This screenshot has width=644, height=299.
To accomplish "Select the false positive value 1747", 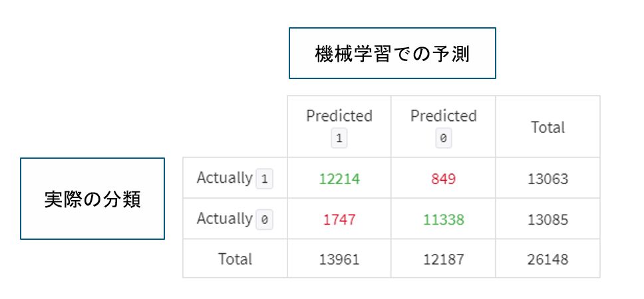I will pyautogui.click(x=339, y=220).
